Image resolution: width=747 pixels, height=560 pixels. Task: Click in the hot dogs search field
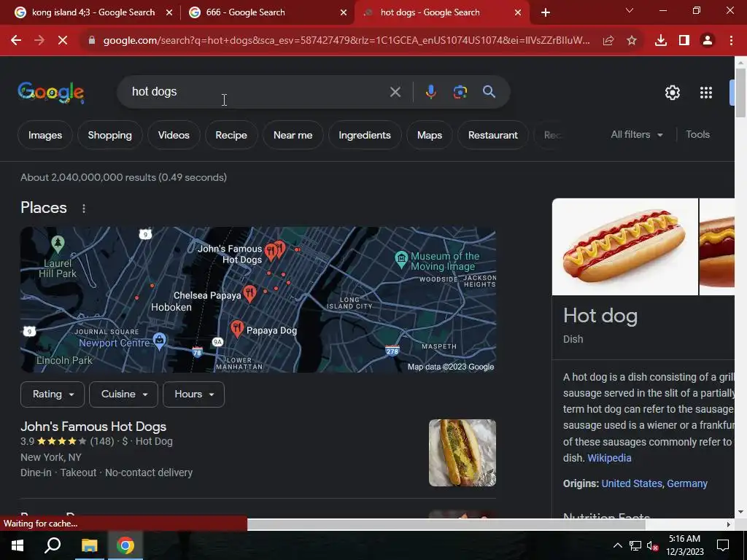click(258, 91)
